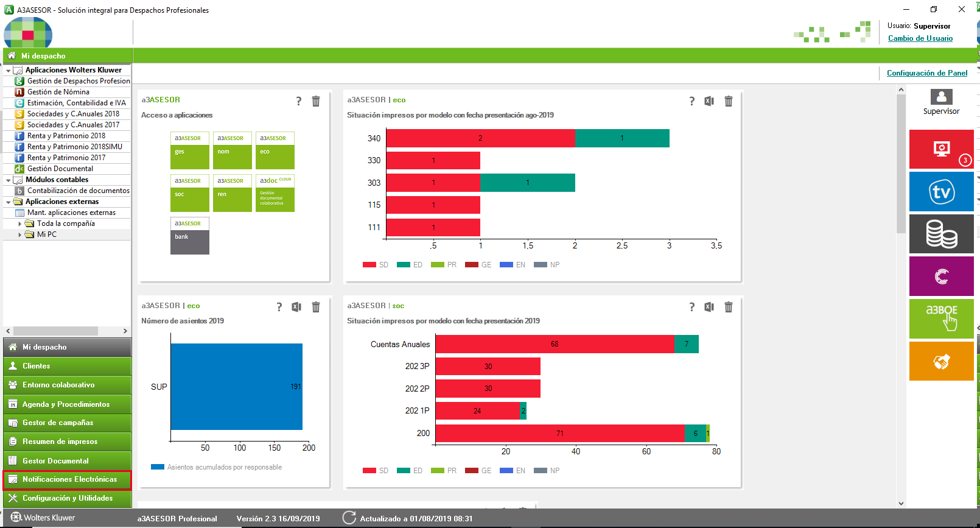Open Entorno colaborativo section

(67, 385)
